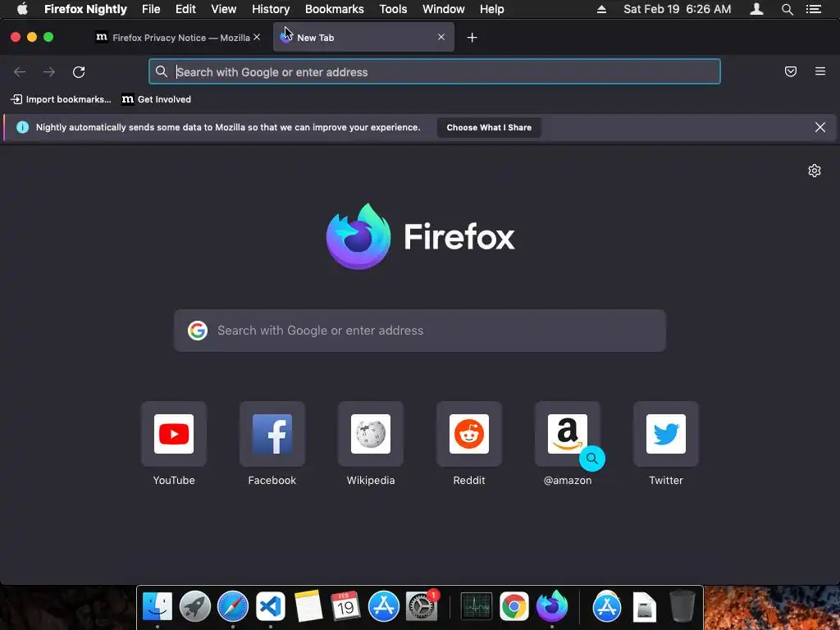Click Import bookmarks toolbar item
Viewport: 840px width, 630px height.
pos(61,99)
